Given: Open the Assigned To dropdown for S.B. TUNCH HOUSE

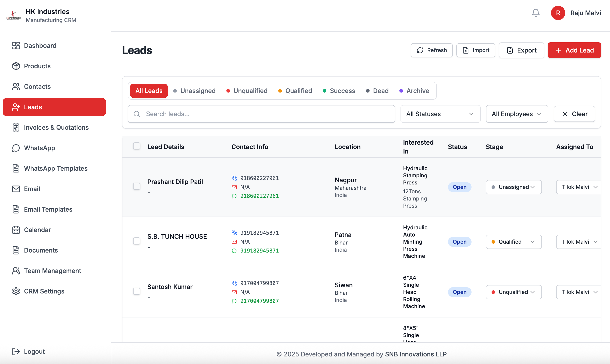Looking at the screenshot, I should (578, 242).
